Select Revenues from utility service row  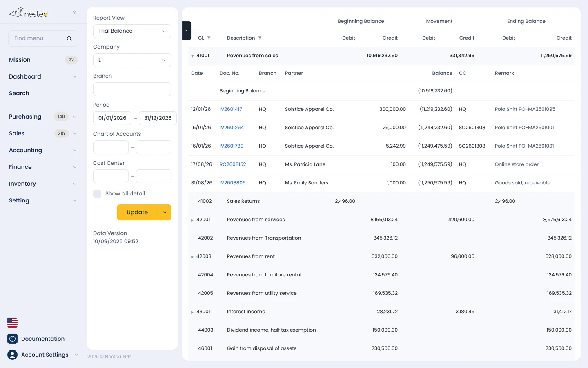[381, 293]
